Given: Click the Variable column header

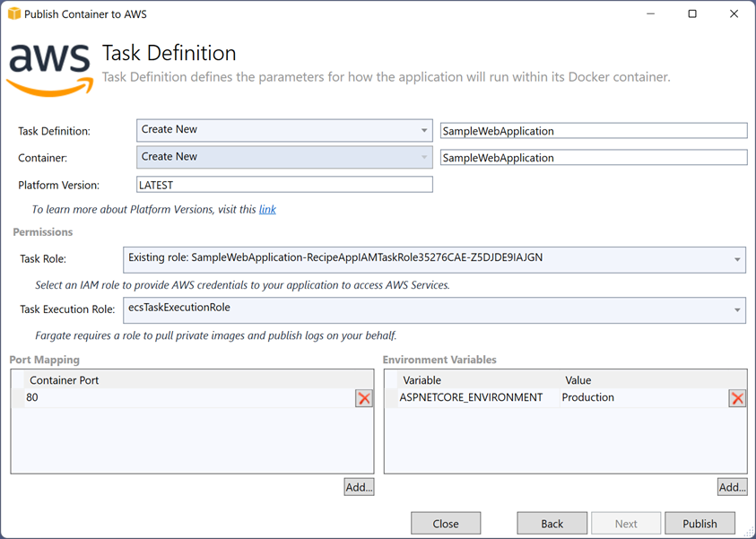Looking at the screenshot, I should (478, 380).
